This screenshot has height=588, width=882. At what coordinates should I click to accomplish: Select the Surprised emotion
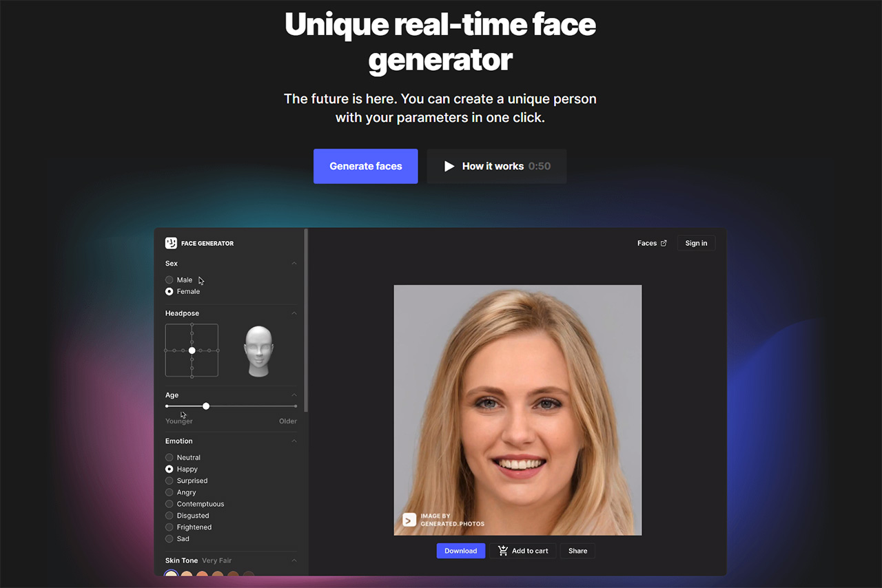[169, 481]
